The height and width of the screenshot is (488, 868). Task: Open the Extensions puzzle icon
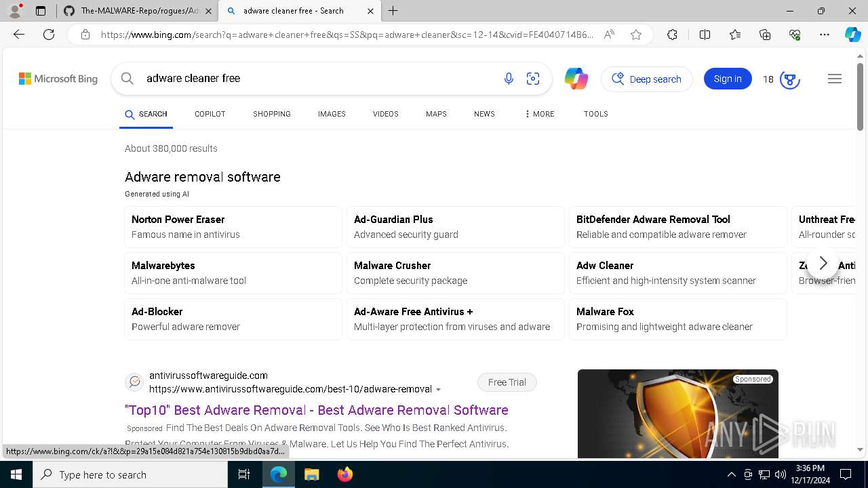tap(672, 35)
